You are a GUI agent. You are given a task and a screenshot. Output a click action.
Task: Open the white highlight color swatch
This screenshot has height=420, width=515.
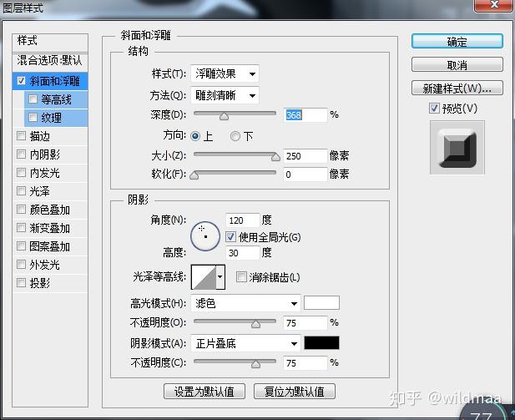pyautogui.click(x=321, y=302)
